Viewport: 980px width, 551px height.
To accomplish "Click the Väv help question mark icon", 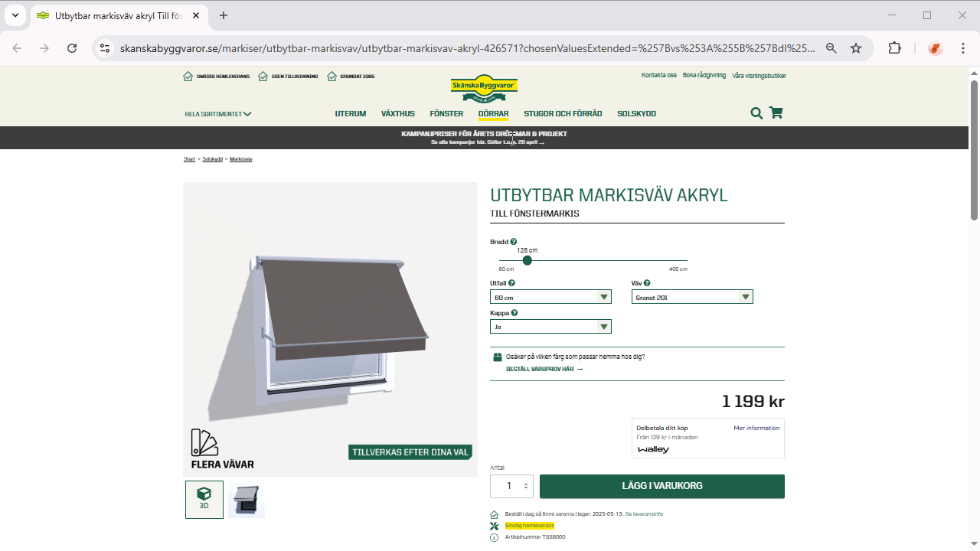I will coord(647,283).
